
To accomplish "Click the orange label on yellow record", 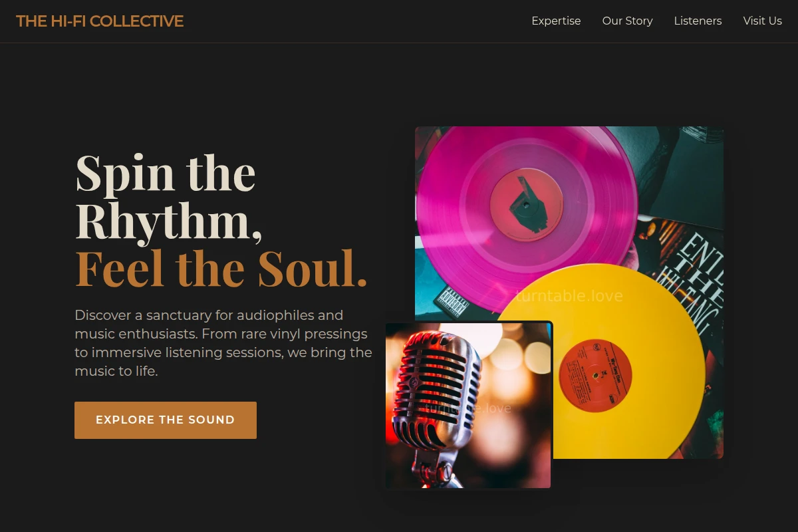I will [x=595, y=374].
